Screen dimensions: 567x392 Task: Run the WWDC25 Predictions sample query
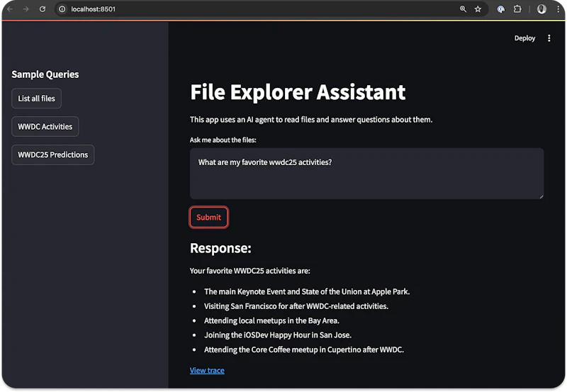coord(52,155)
